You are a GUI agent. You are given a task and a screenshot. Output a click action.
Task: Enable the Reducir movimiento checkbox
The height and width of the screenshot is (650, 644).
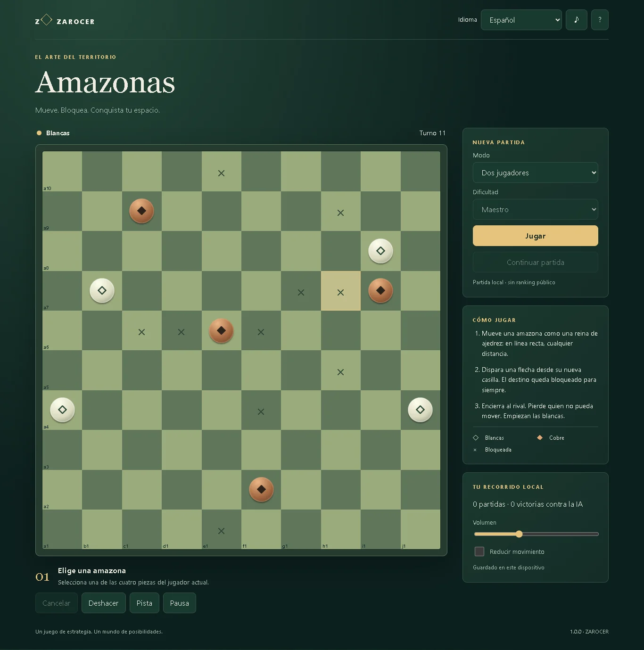pos(479,551)
